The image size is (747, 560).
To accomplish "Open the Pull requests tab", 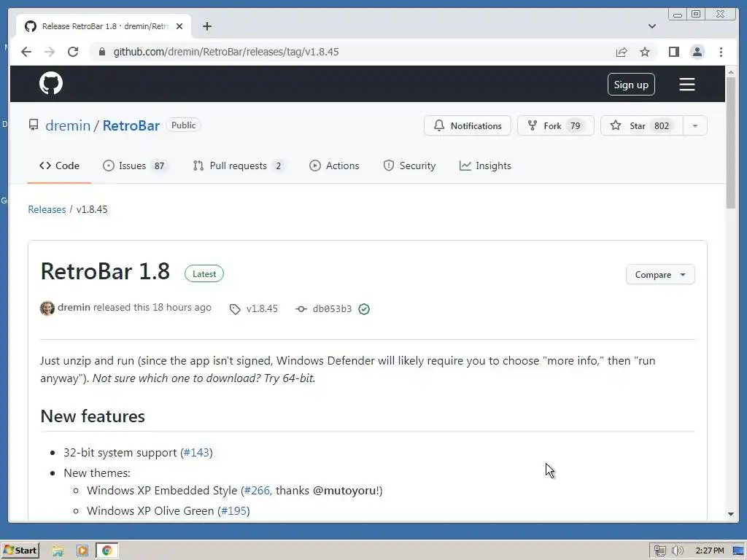I will 238,166.
